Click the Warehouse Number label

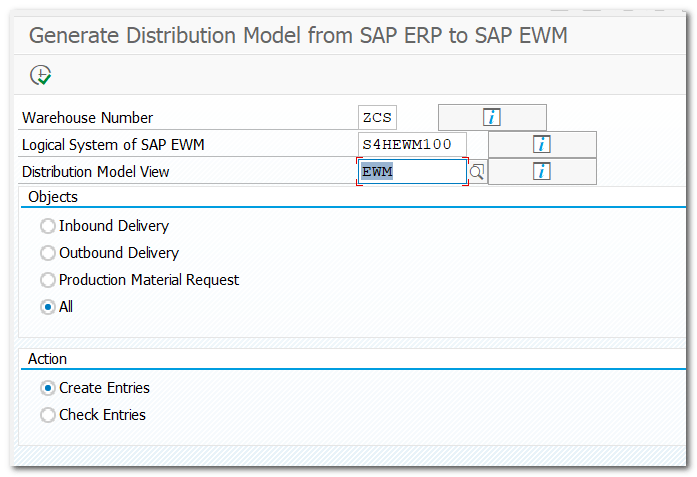(88, 118)
